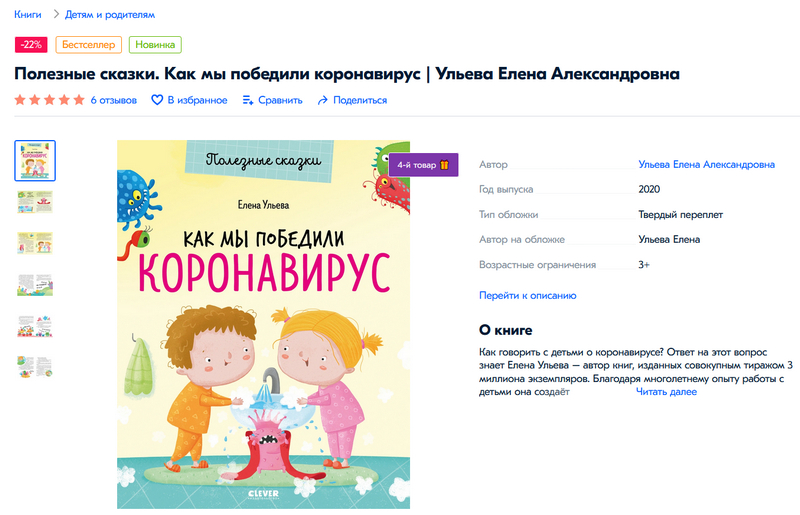Click the five-star rating
The image size is (800, 515).
(x=49, y=100)
